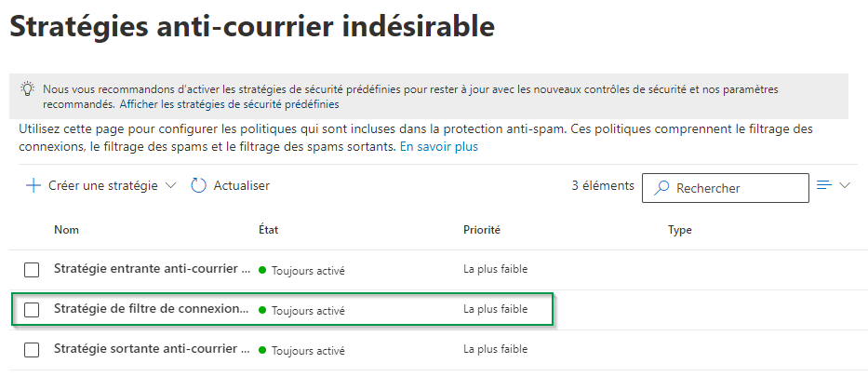Image resolution: width=868 pixels, height=390 pixels.
Task: Check the Stratégie entrante anti-courrier checkbox
Action: pos(32,270)
